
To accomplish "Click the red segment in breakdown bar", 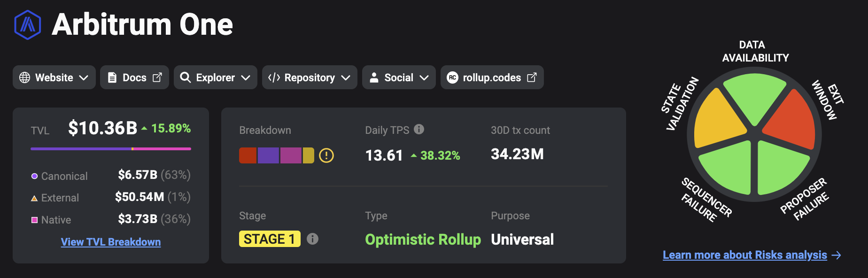I will (x=248, y=155).
